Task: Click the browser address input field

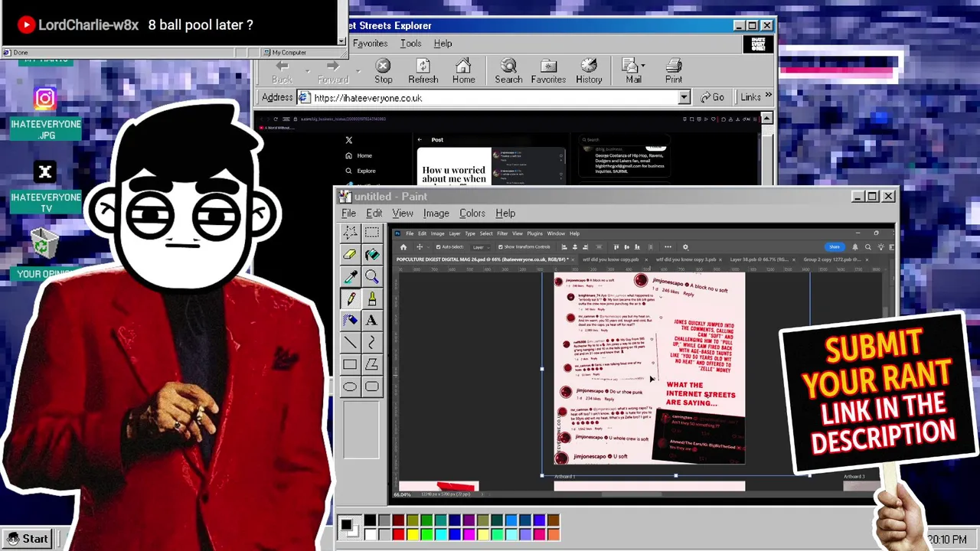Action: pyautogui.click(x=495, y=98)
